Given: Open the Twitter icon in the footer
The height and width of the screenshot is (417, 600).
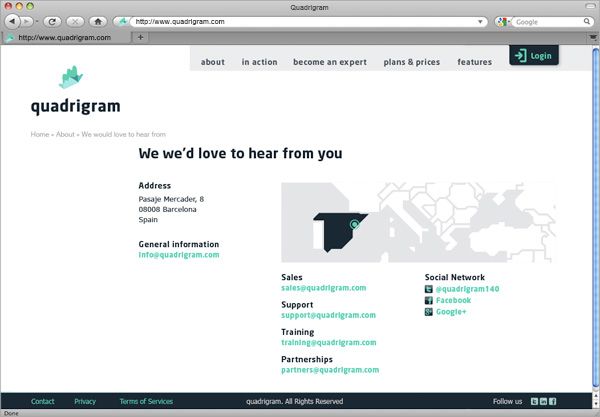Looking at the screenshot, I should (534, 401).
